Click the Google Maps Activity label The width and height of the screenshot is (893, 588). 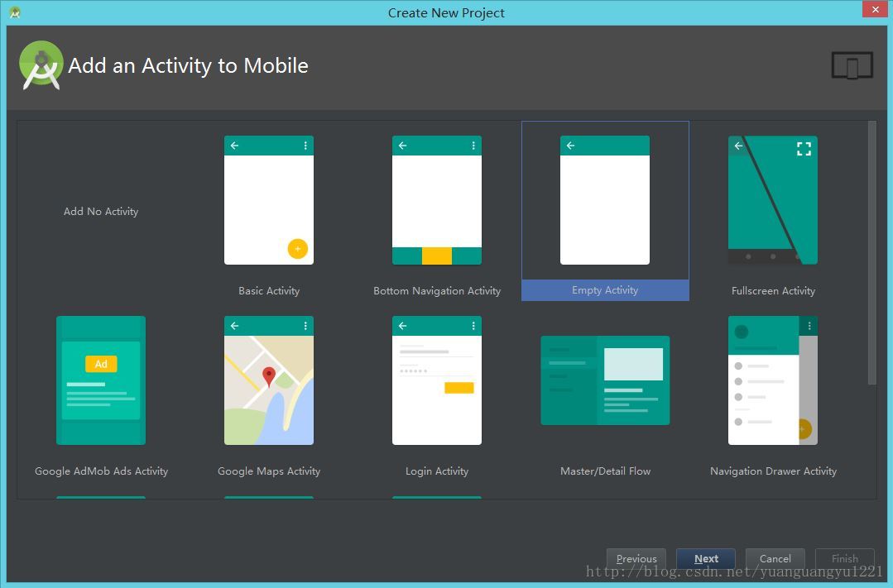tap(269, 471)
